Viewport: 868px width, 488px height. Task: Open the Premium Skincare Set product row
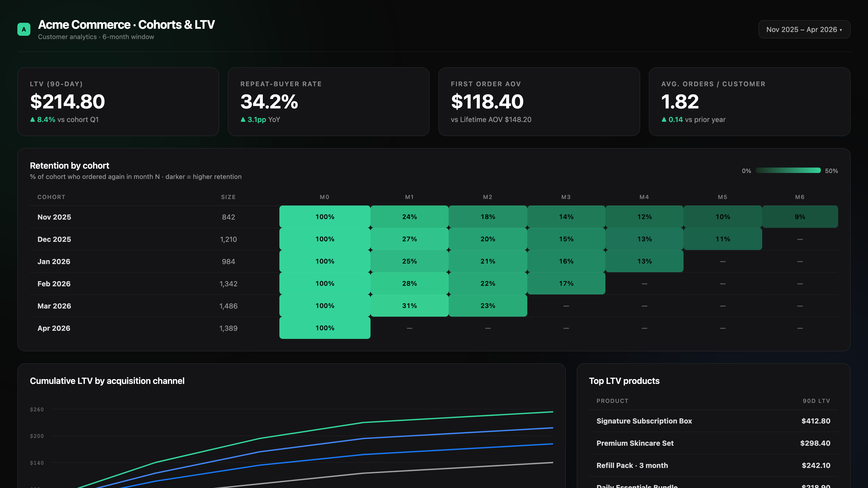click(713, 443)
